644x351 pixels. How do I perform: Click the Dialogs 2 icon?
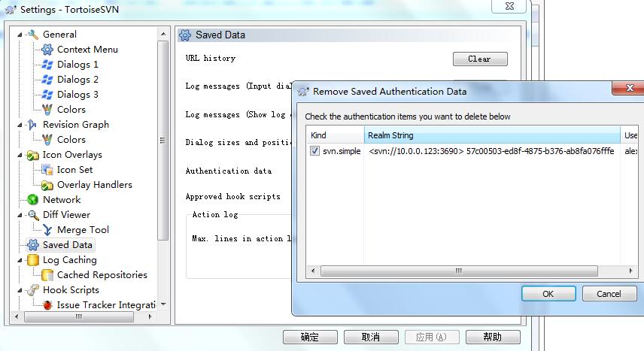click(x=47, y=80)
